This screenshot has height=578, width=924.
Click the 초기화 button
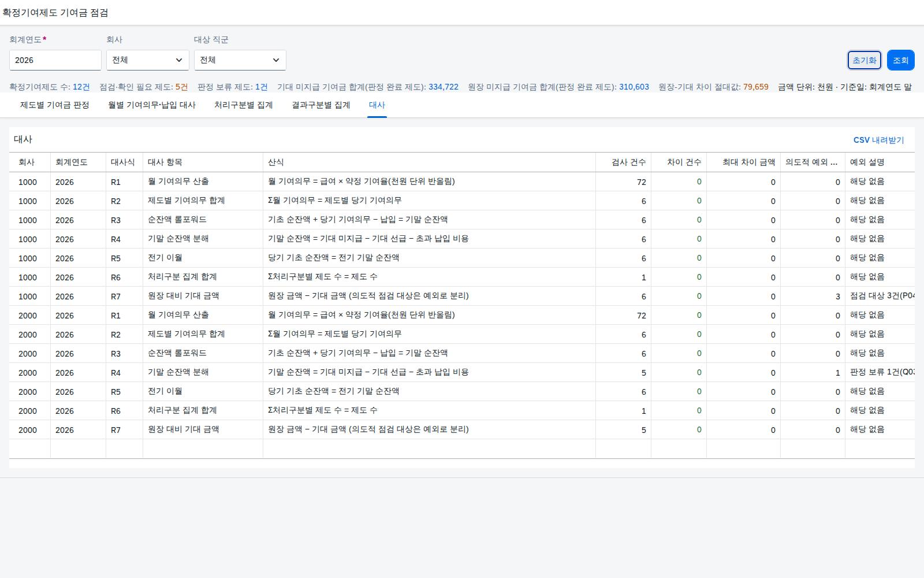(x=865, y=60)
